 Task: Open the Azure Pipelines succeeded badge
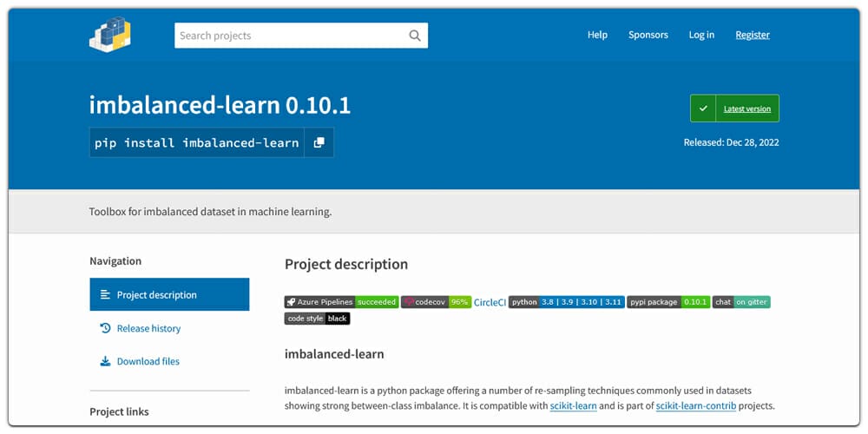341,302
